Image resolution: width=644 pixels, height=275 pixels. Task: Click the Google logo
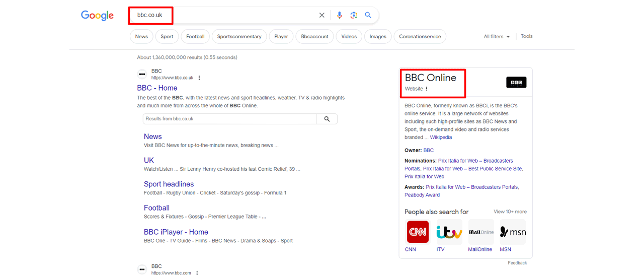coord(97,16)
